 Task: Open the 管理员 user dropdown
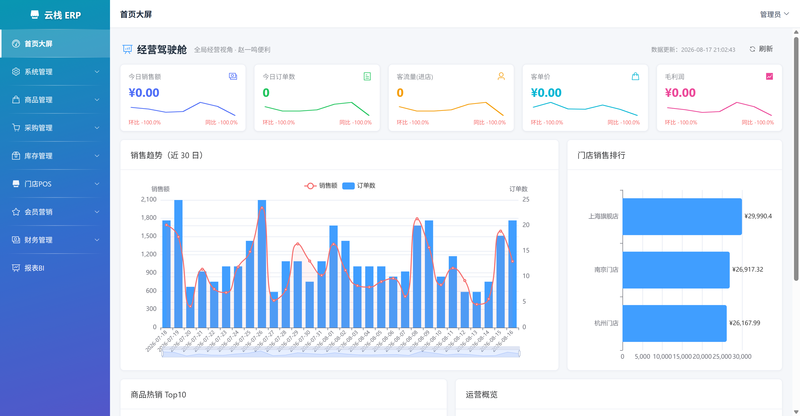[774, 14]
